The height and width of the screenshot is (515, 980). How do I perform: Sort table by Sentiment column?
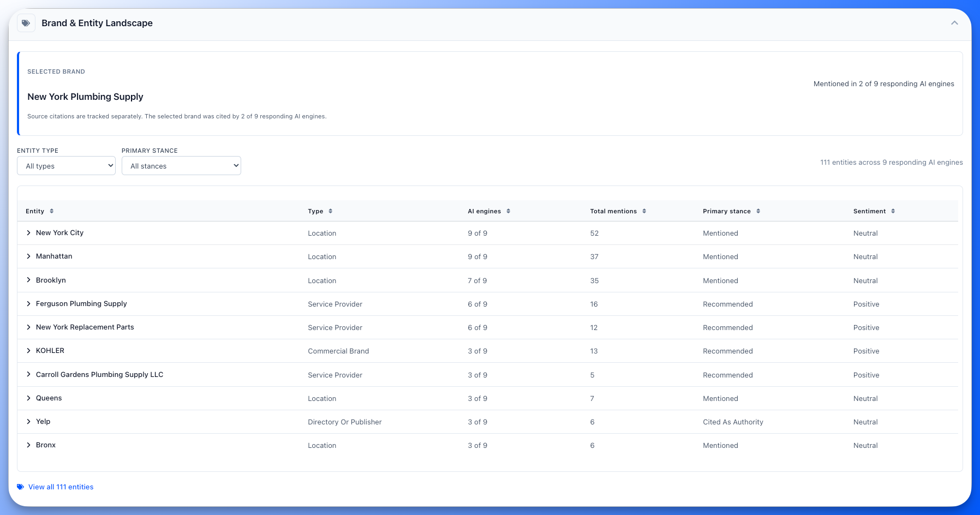click(893, 211)
